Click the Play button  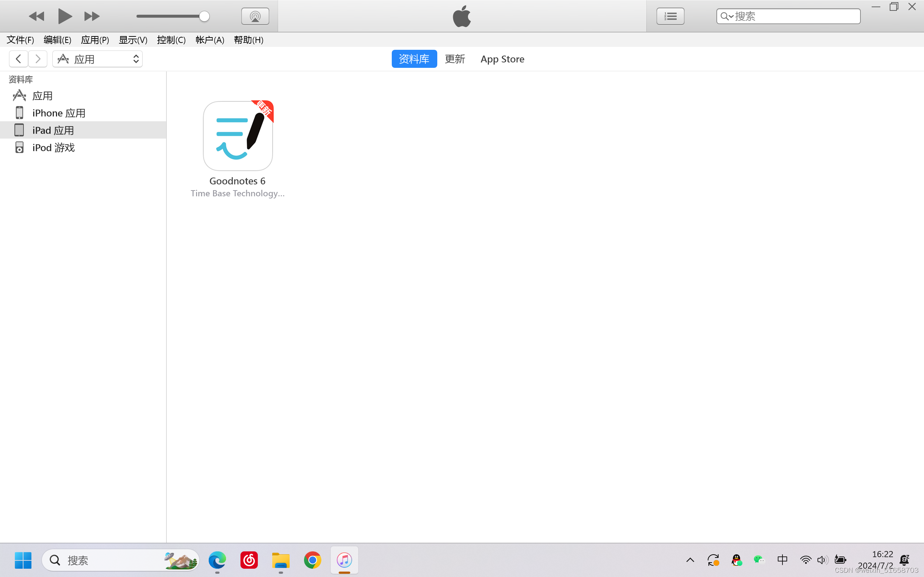pyautogui.click(x=65, y=16)
